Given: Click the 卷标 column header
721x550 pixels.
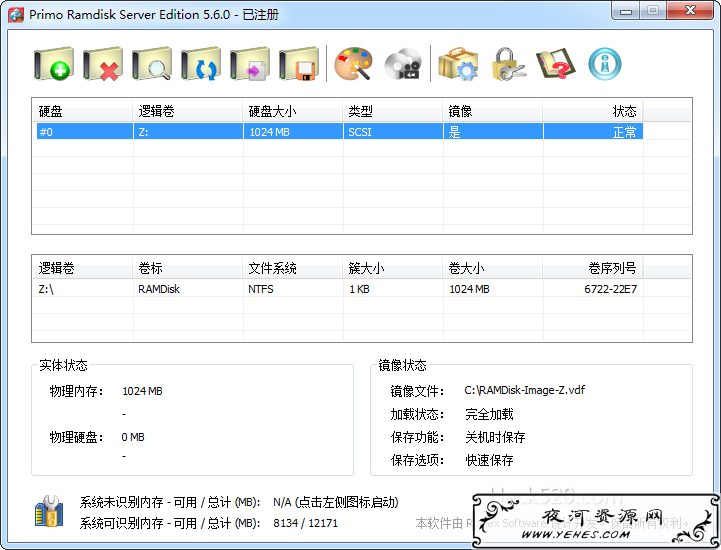Looking at the screenshot, I should point(188,268).
